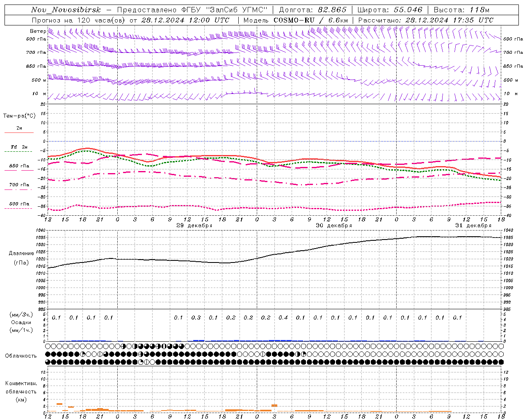
Task: Click the Nov_Novosibirsk station title
Action: (x=66, y=10)
